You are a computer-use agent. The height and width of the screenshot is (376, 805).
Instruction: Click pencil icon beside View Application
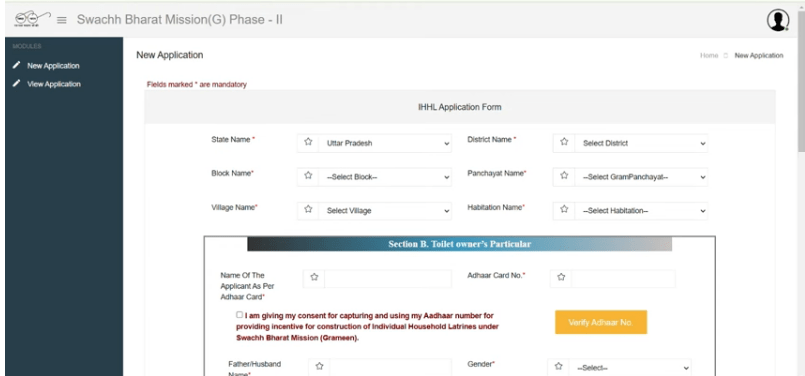[x=17, y=83]
